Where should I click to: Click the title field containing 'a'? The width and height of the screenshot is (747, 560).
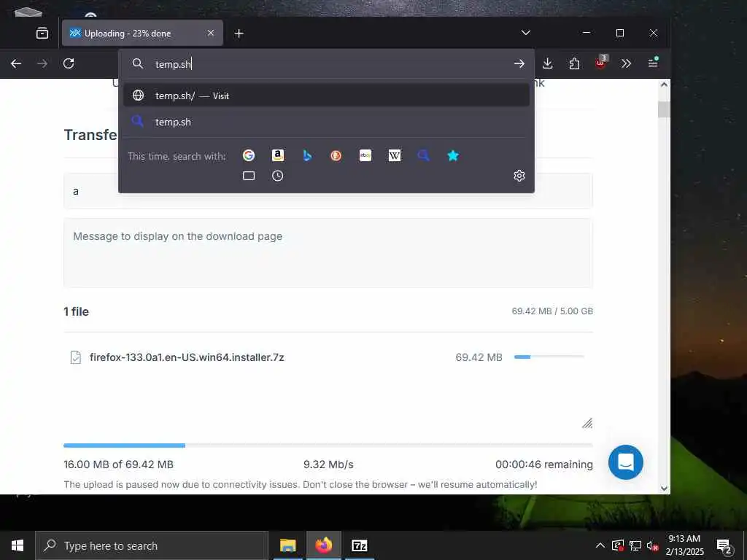tap(328, 191)
